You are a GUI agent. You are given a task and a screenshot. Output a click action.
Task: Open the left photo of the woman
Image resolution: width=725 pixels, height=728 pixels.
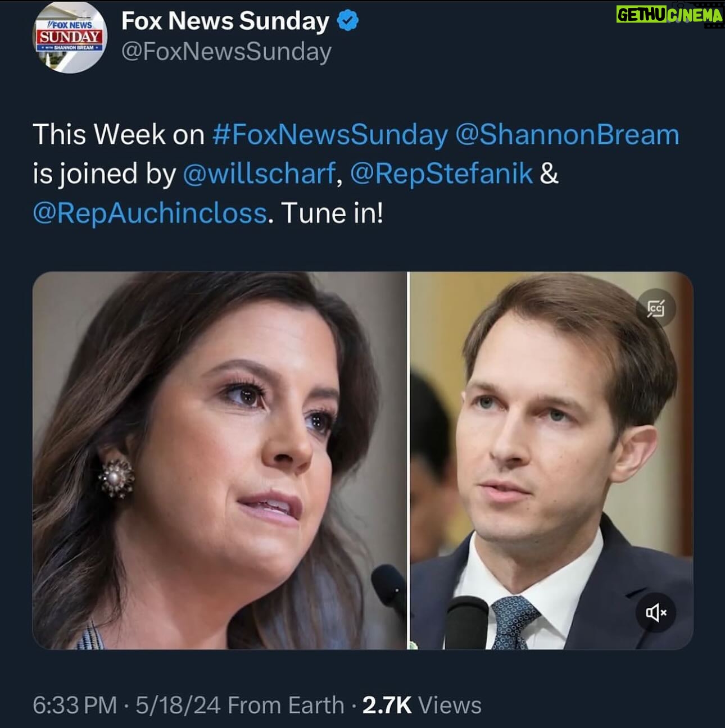[x=219, y=461]
